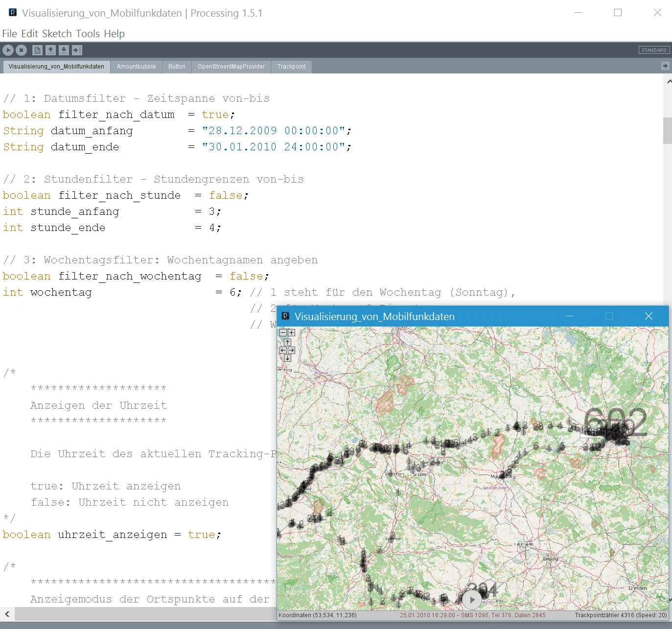
Task: Pan the map left with left arrow
Action: (x=283, y=350)
